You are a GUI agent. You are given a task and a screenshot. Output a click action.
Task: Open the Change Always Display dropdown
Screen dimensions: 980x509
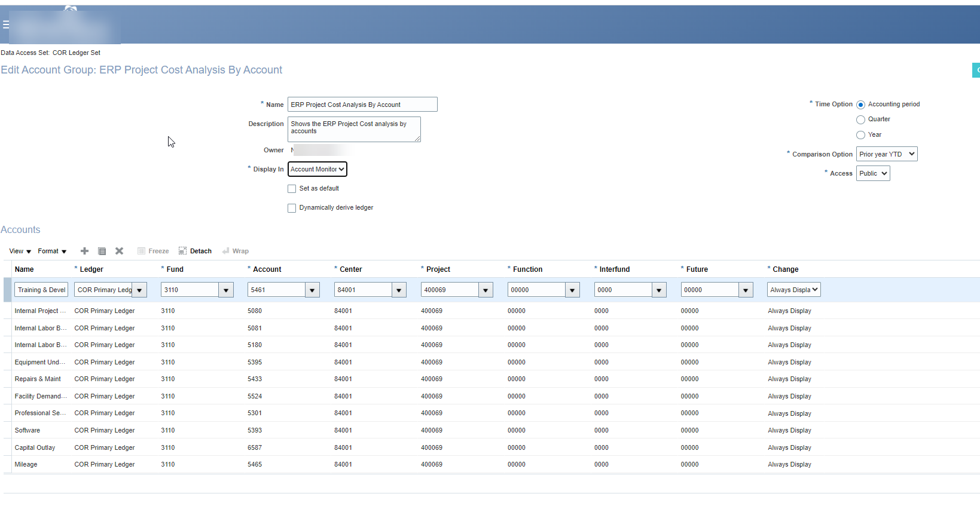click(x=793, y=290)
